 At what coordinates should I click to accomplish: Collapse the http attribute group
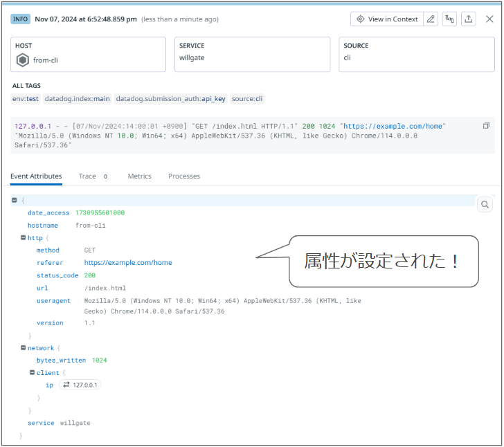tap(23, 238)
